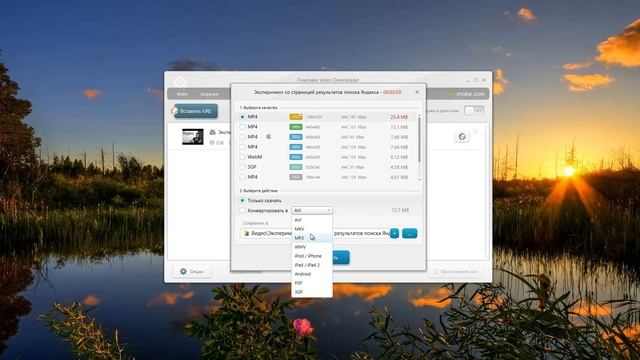
Task: Choose the MP4 option sized 7.44 MB
Action: 242,147
